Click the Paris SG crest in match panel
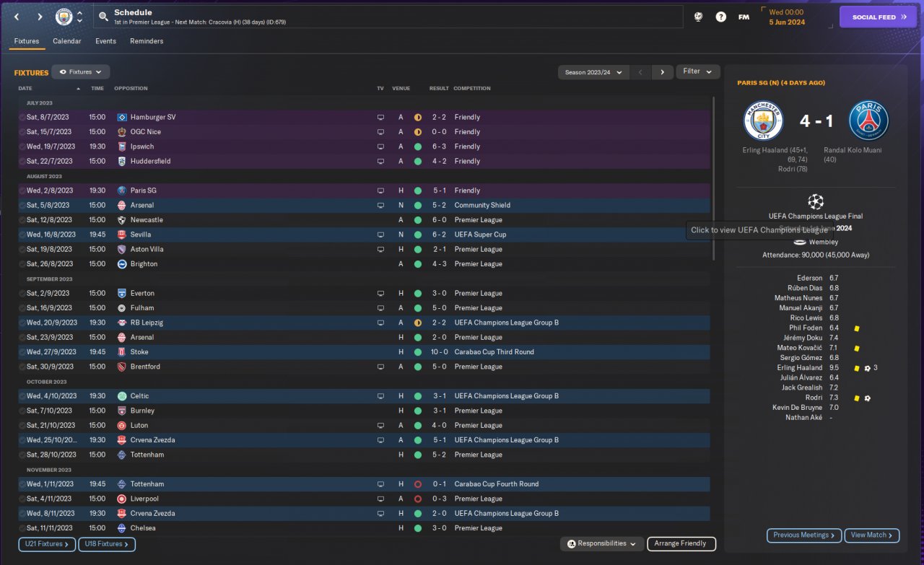The image size is (924, 565). (x=868, y=121)
